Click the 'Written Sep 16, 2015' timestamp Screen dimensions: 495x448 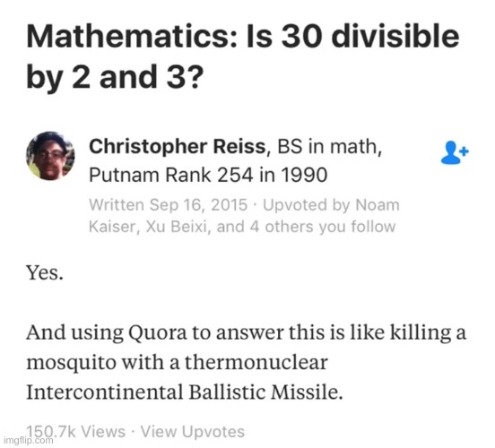[x=168, y=205]
